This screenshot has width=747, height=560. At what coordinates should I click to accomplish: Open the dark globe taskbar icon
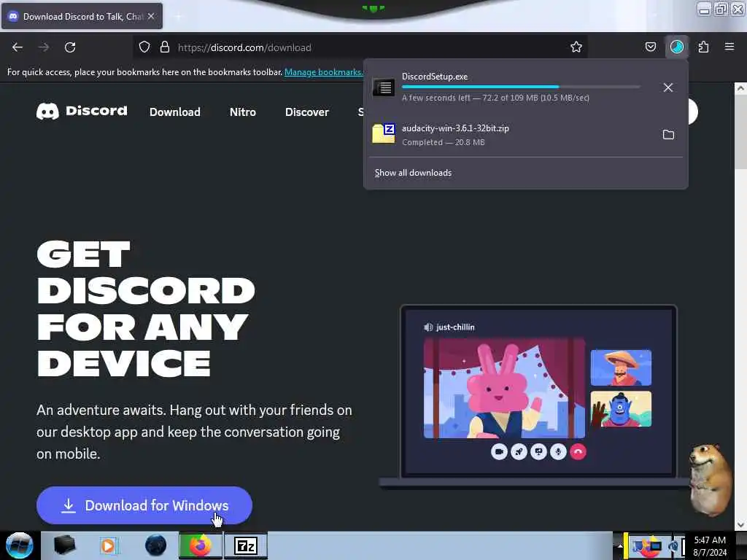click(x=156, y=545)
